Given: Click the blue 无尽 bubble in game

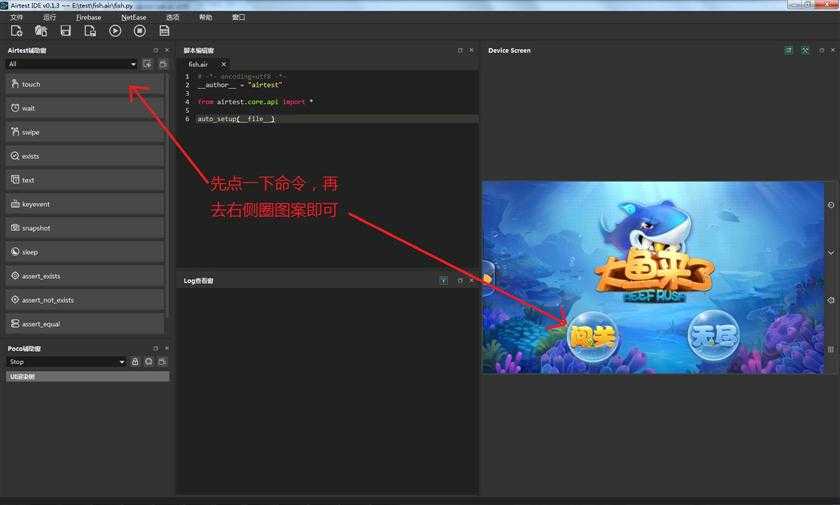Looking at the screenshot, I should pos(714,336).
